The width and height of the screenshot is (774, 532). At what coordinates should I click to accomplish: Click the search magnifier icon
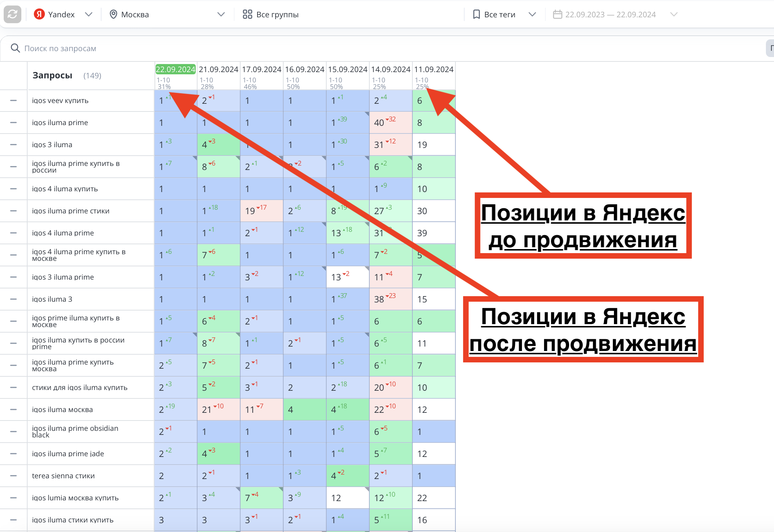15,48
